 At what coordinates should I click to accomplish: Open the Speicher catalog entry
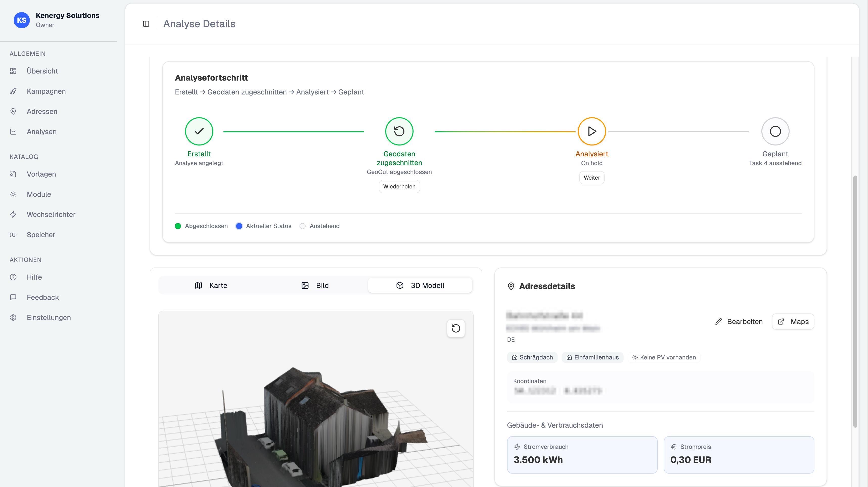40,235
